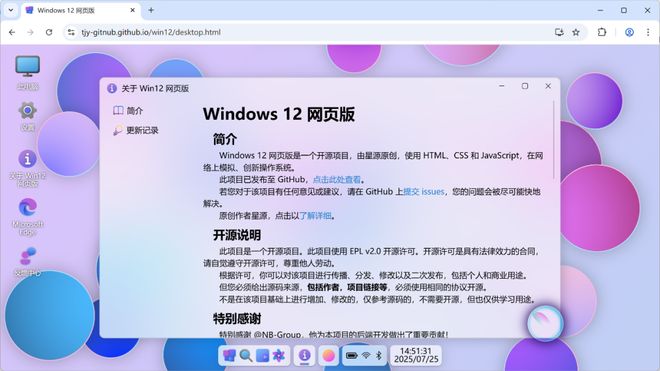Open the Settings gear desktop icon
Viewport: 660px width, 371px height.
(x=28, y=116)
